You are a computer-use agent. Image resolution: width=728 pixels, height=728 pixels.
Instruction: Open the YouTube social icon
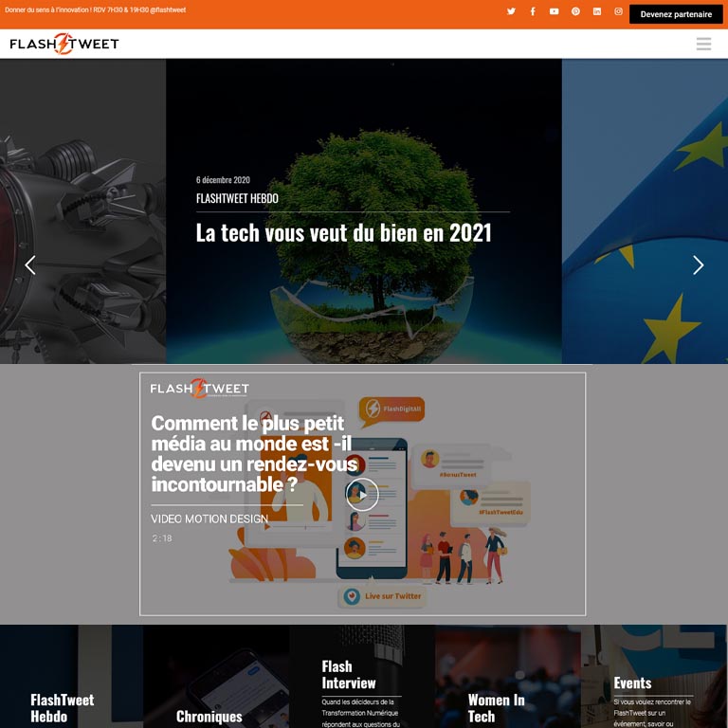point(554,11)
